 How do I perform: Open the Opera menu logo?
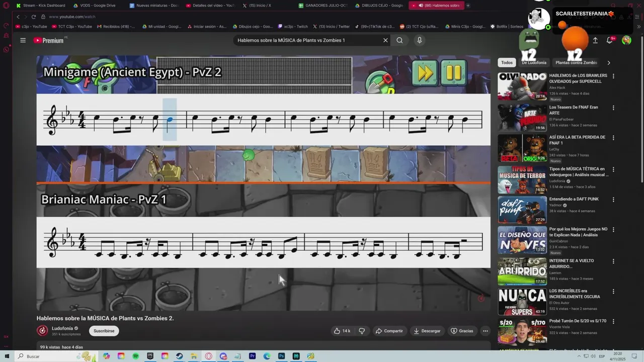tap(6, 6)
